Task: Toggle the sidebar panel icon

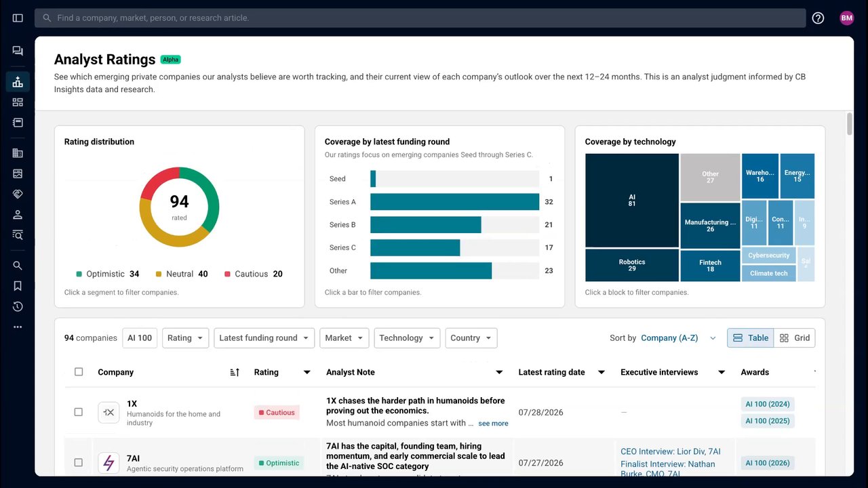Action: click(x=18, y=18)
